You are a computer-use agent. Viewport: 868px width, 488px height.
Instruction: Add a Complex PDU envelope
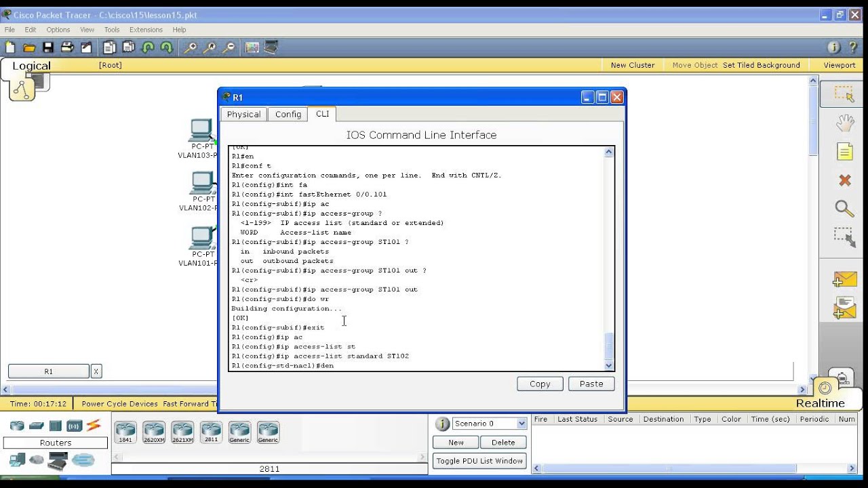click(845, 308)
